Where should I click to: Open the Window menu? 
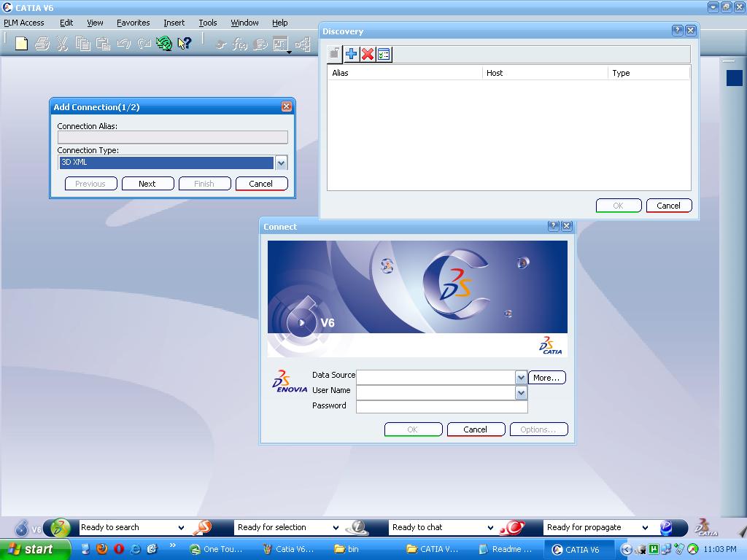tap(244, 23)
